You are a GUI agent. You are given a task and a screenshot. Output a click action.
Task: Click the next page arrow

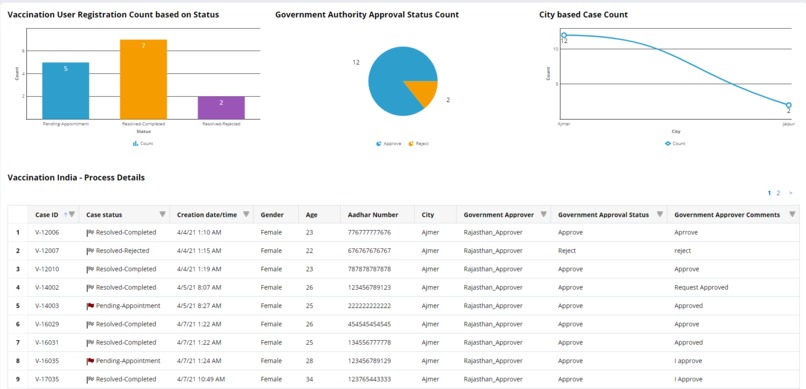click(791, 193)
